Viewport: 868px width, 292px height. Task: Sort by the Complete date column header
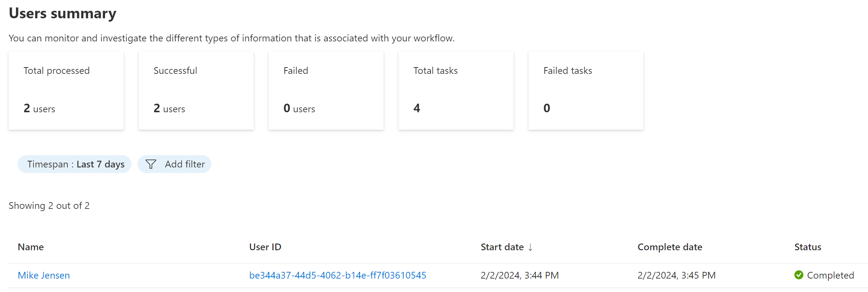[x=670, y=247]
